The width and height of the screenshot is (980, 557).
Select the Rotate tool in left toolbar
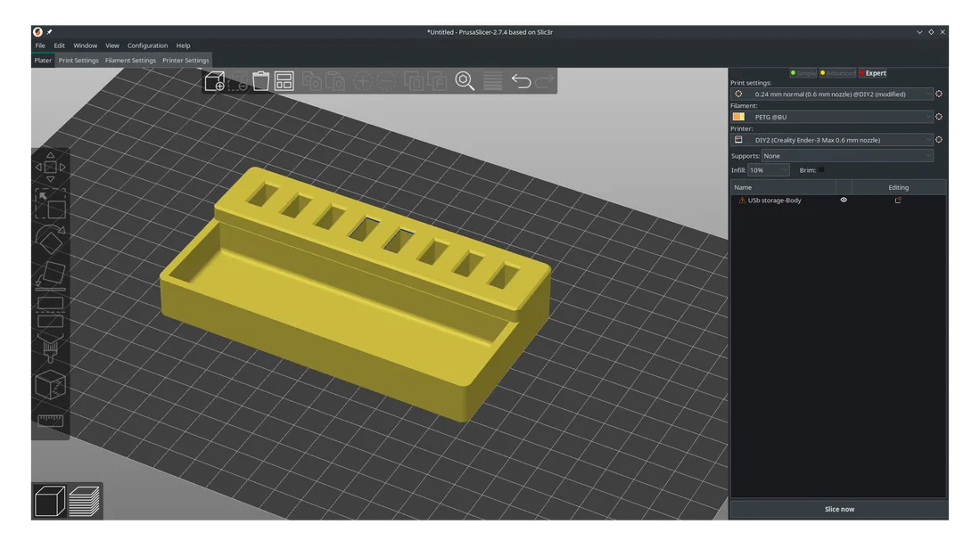(50, 239)
